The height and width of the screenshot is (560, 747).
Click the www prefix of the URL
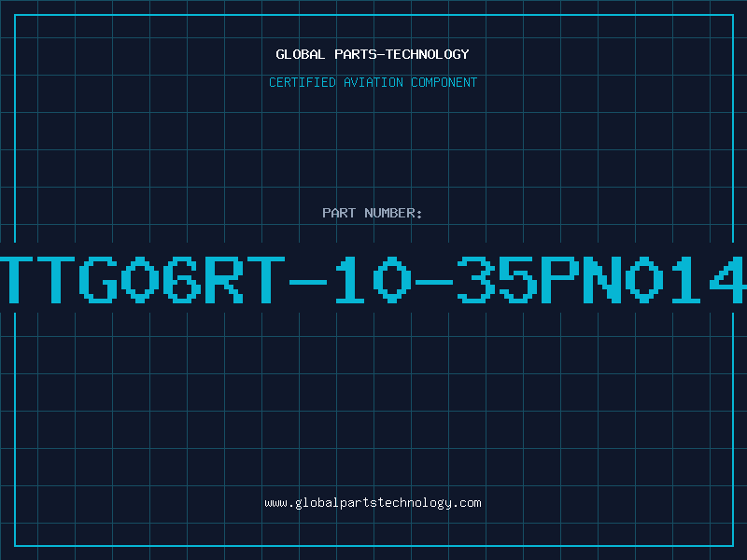[276, 503]
